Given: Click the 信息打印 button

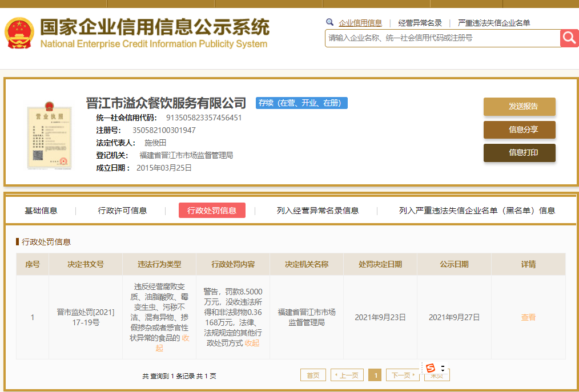Looking at the screenshot, I should click(x=520, y=153).
